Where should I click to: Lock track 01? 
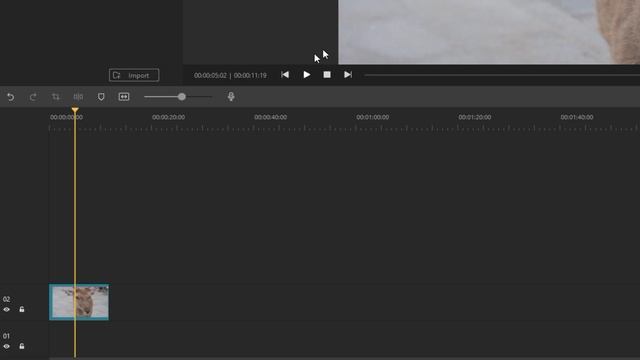(22, 346)
